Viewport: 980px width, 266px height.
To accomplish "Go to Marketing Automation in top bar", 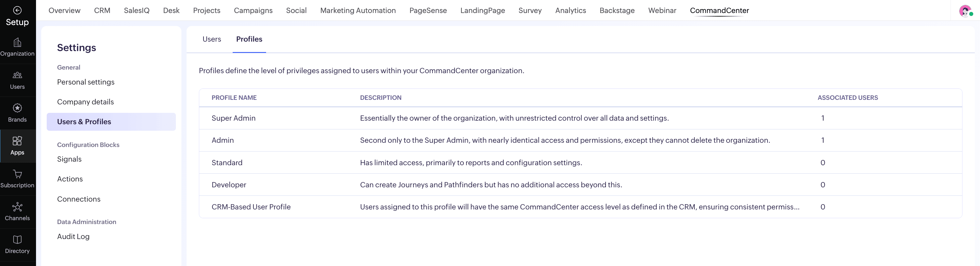I will (358, 11).
